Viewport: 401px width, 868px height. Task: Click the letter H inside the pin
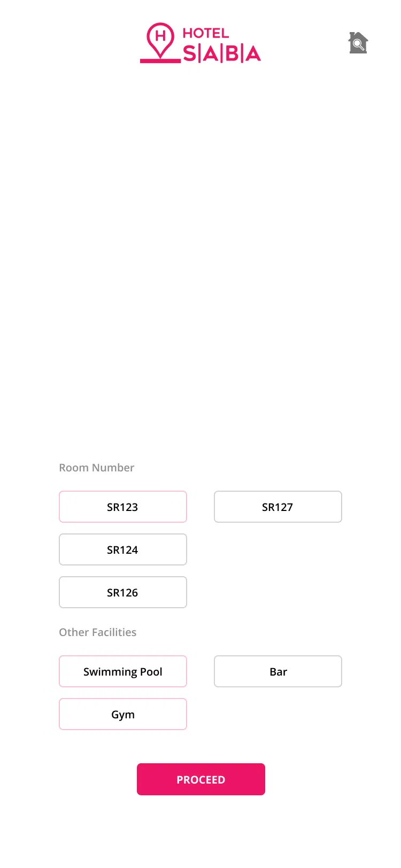pos(160,36)
